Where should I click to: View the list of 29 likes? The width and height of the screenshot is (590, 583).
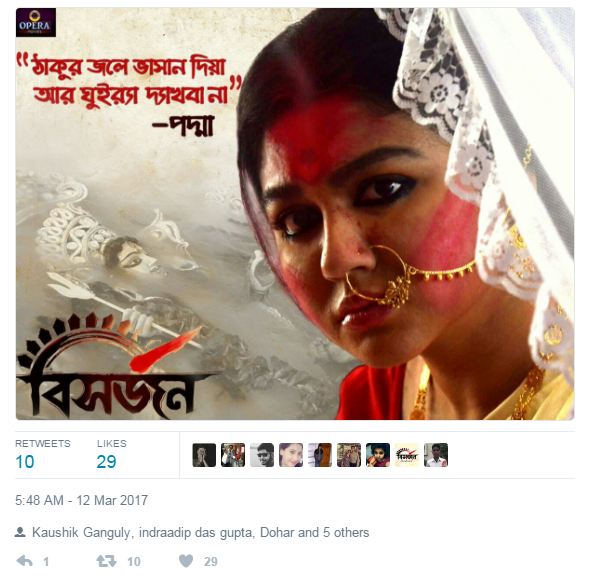[111, 454]
